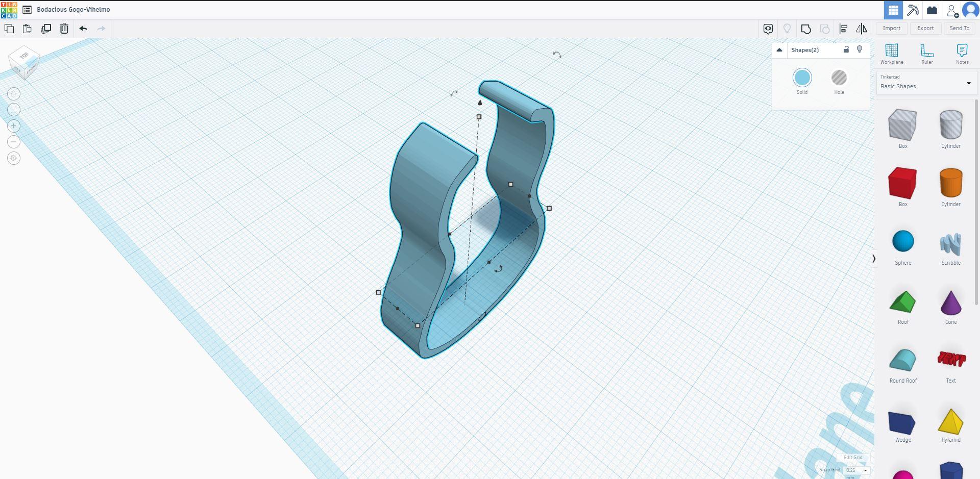The width and height of the screenshot is (980, 479).
Task: Click the design name Bodacious Gogo-Vihelmo
Action: (x=73, y=10)
